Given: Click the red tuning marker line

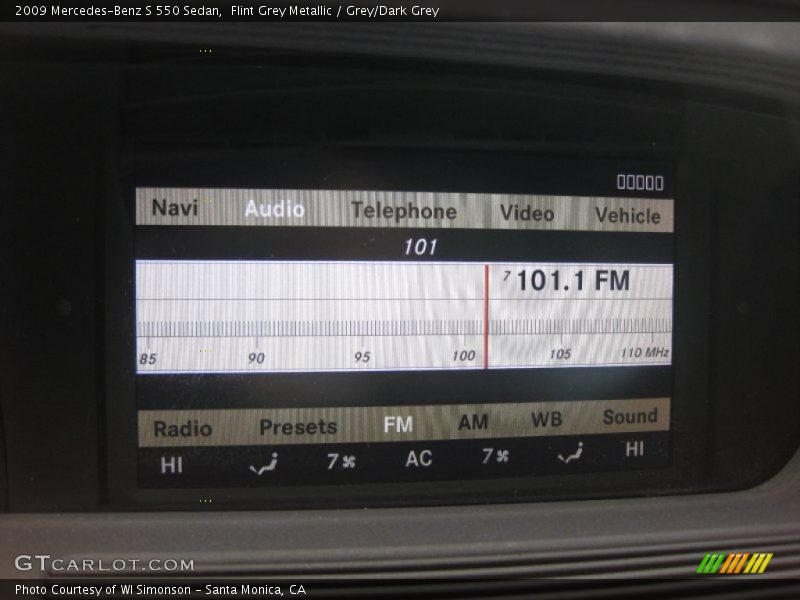Looking at the screenshot, I should (487, 320).
